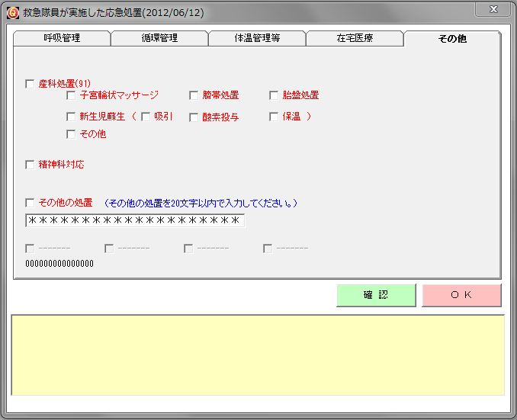Check the 吸引 checkbox

[146, 117]
